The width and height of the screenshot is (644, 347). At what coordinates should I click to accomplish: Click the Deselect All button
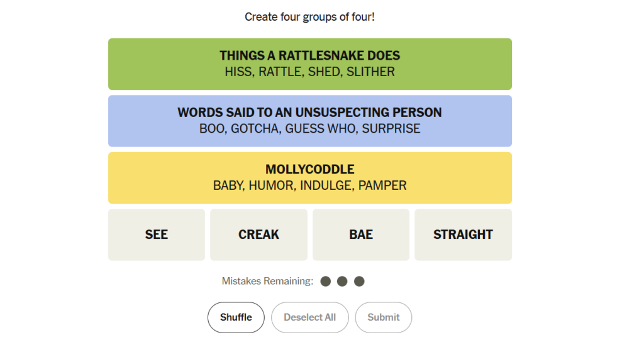309,317
